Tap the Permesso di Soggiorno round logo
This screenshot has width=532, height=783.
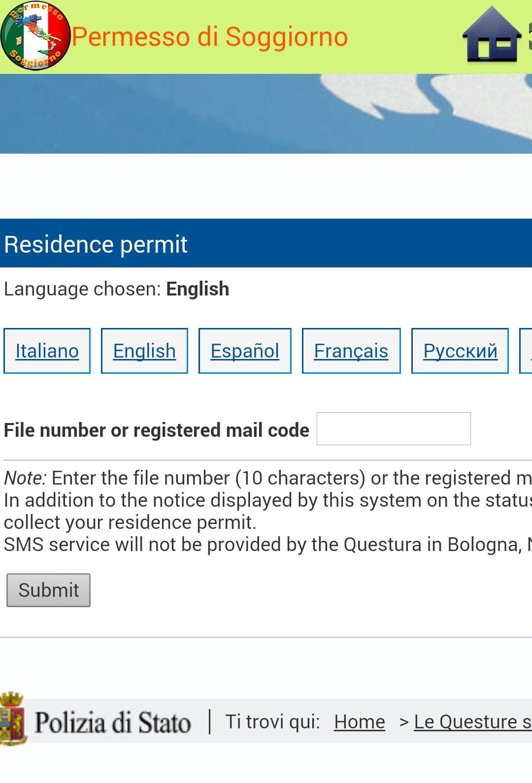point(35,36)
